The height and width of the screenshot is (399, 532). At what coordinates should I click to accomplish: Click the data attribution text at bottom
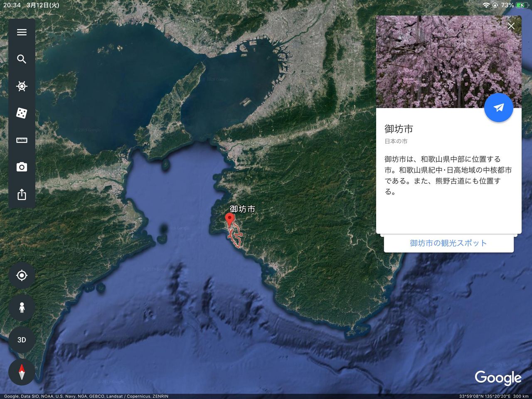point(86,396)
